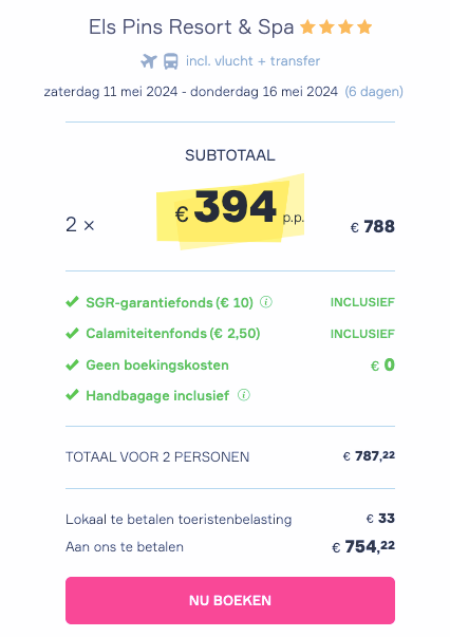The image size is (450, 637).
Task: Click the Calamiteitenfonds green checkmark
Action: click(72, 333)
